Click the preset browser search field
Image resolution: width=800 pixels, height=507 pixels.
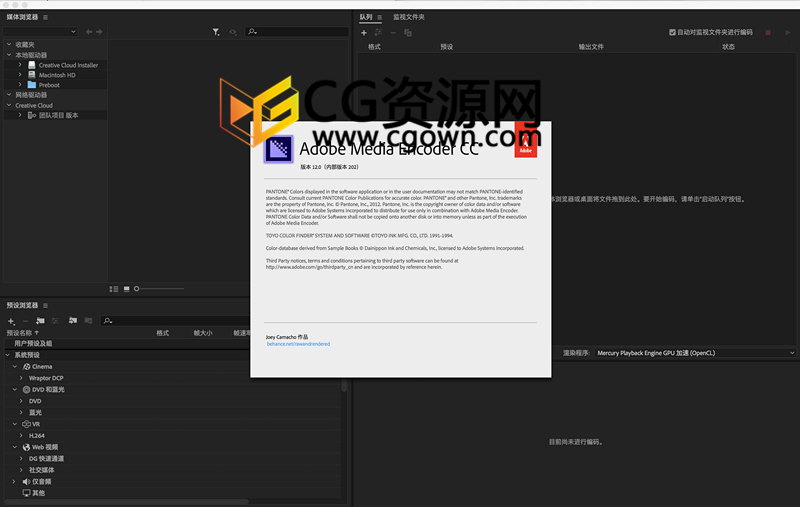[174, 321]
